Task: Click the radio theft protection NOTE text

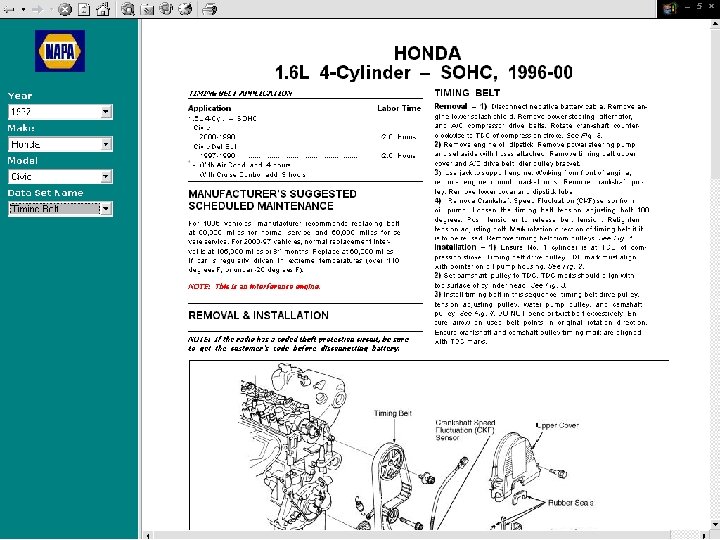Action: [x=298, y=344]
